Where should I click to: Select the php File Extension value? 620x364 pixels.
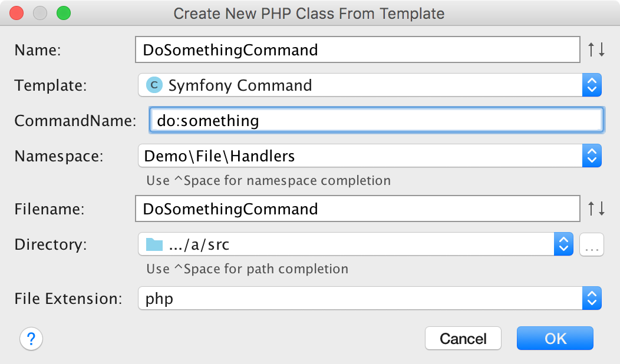click(159, 299)
